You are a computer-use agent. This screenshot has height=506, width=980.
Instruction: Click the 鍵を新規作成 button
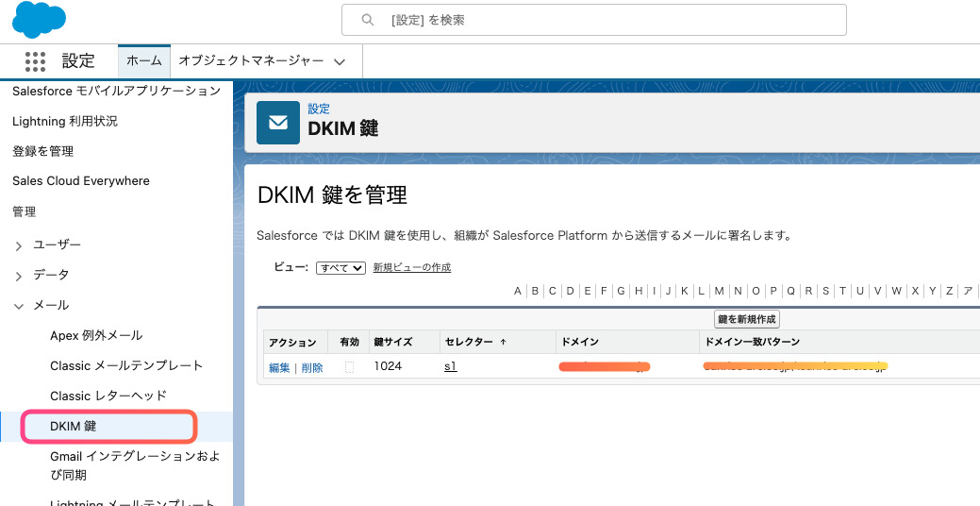click(x=747, y=319)
